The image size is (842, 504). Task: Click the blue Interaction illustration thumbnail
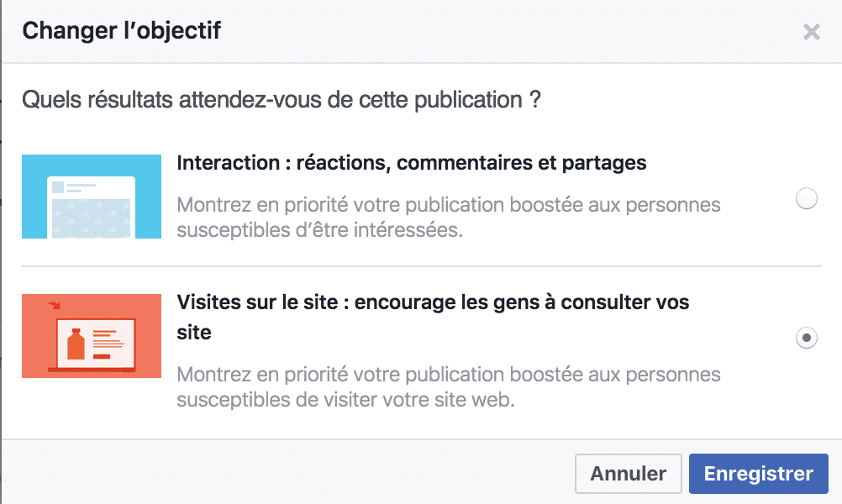click(92, 197)
